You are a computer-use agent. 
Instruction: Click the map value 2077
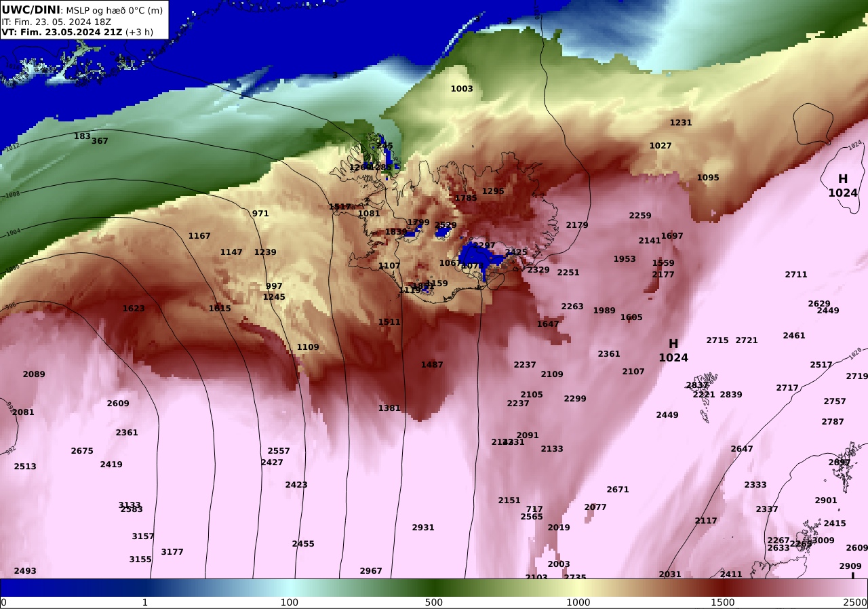[x=595, y=507]
